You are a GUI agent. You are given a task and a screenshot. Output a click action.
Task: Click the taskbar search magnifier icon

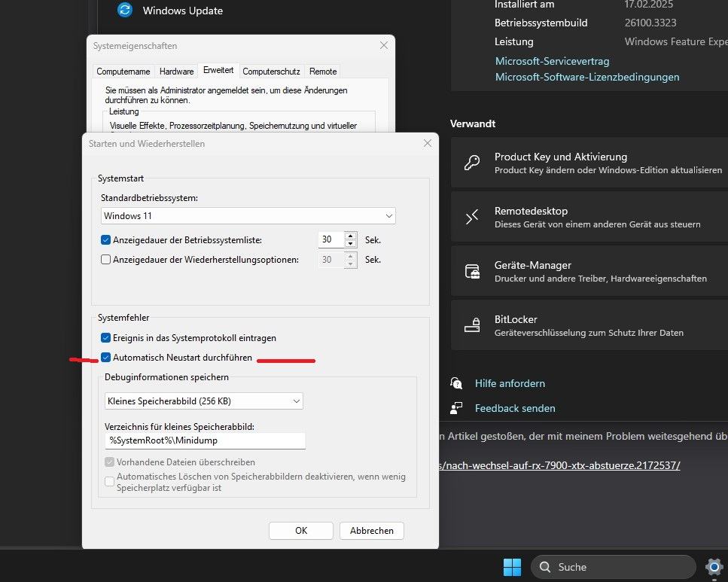pyautogui.click(x=544, y=567)
